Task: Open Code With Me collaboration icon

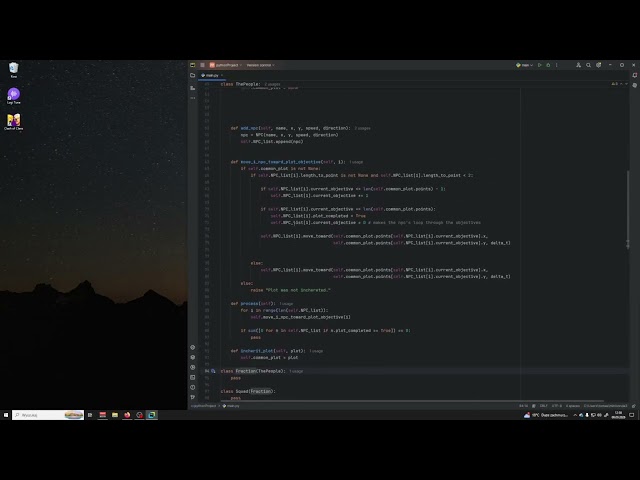Action: pyautogui.click(x=578, y=65)
